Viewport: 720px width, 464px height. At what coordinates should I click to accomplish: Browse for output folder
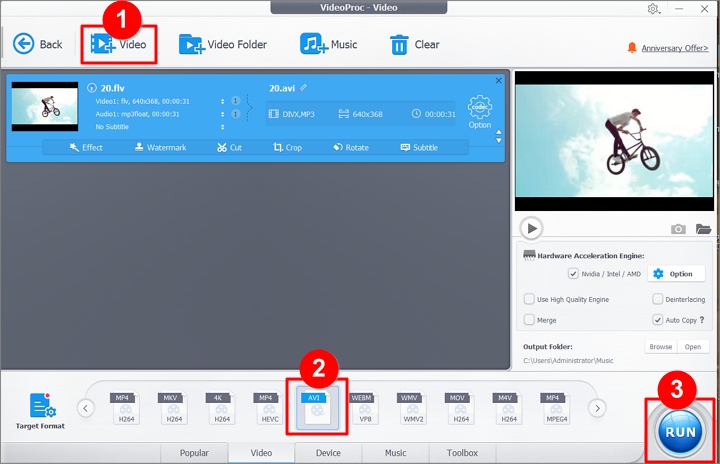pyautogui.click(x=661, y=347)
